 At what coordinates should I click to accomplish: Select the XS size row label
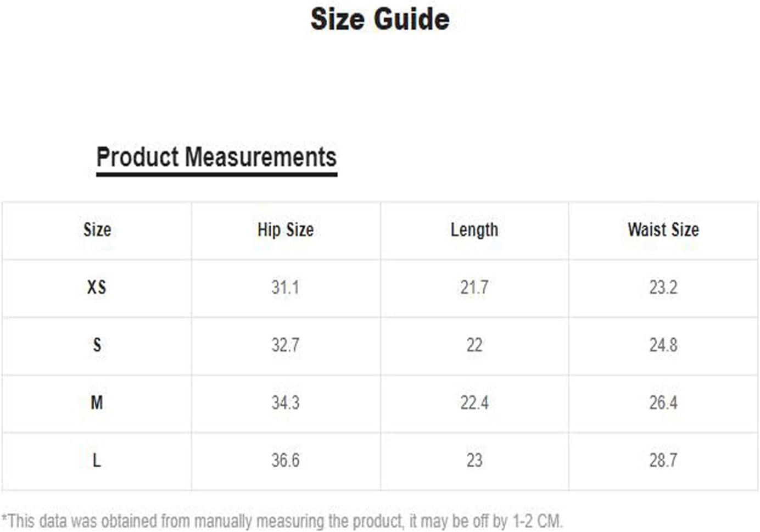97,287
